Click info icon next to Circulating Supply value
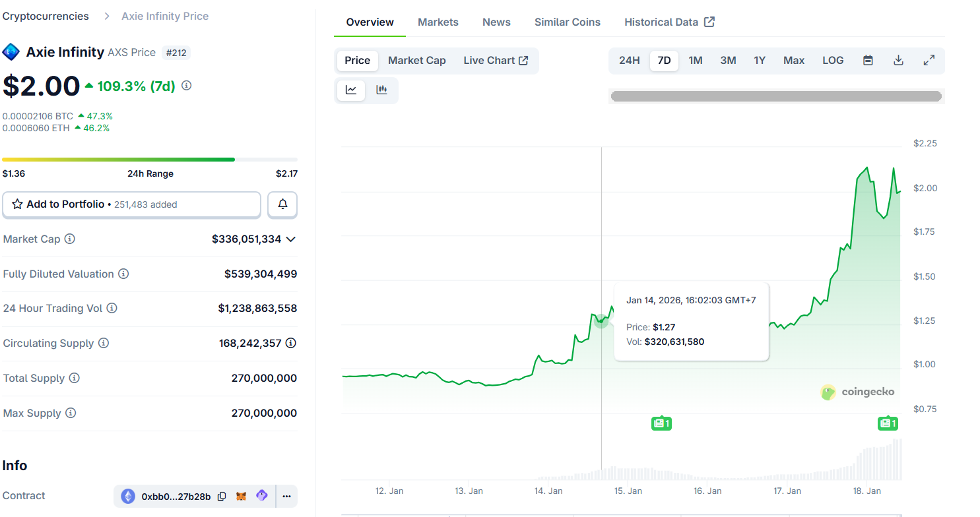The image size is (980, 517). [x=290, y=343]
